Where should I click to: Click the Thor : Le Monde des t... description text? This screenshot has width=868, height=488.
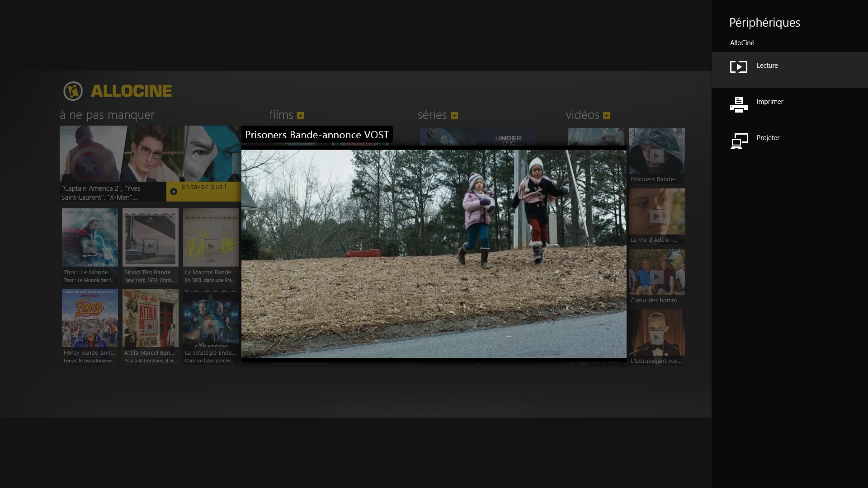click(89, 280)
